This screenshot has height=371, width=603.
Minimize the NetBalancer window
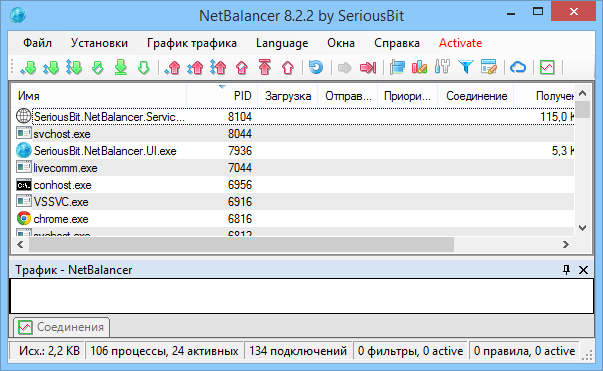point(511,13)
